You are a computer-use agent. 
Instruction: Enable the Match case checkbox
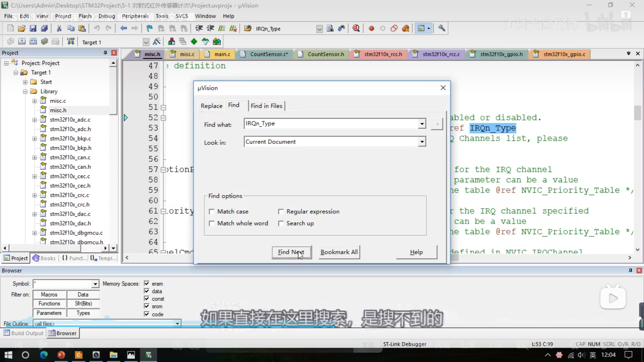pyautogui.click(x=212, y=212)
